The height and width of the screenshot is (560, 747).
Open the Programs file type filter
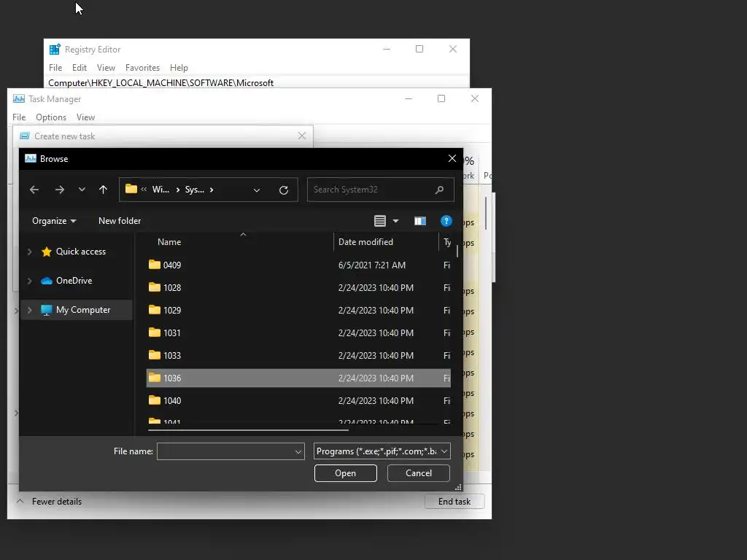382,451
